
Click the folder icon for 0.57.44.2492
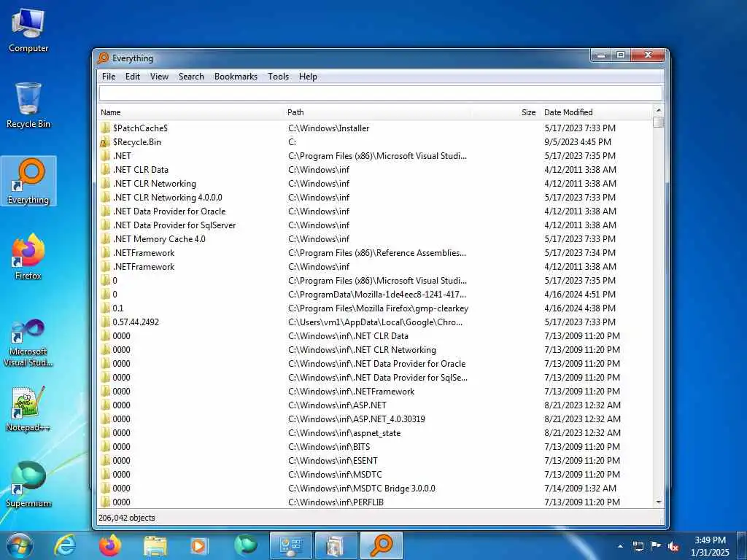(x=105, y=322)
